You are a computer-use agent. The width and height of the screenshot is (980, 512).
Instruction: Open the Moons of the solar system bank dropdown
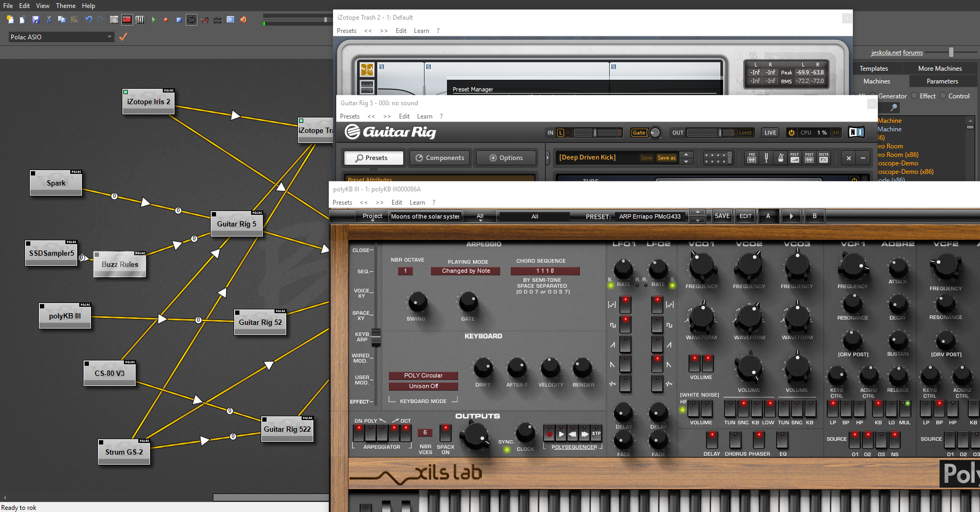coord(425,216)
